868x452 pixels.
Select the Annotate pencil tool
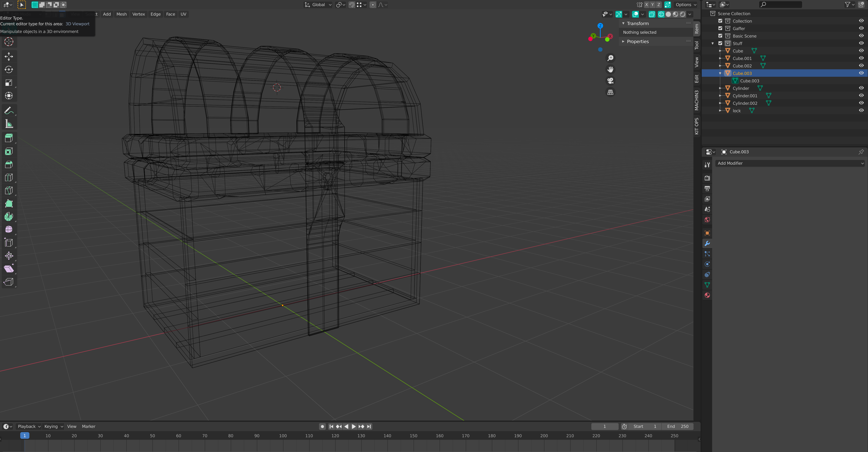click(9, 111)
